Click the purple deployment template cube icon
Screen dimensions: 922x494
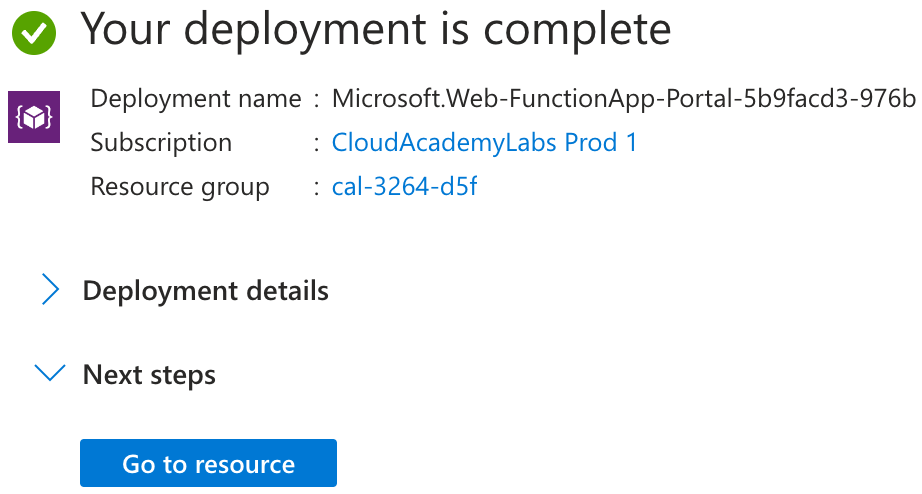pos(34,117)
